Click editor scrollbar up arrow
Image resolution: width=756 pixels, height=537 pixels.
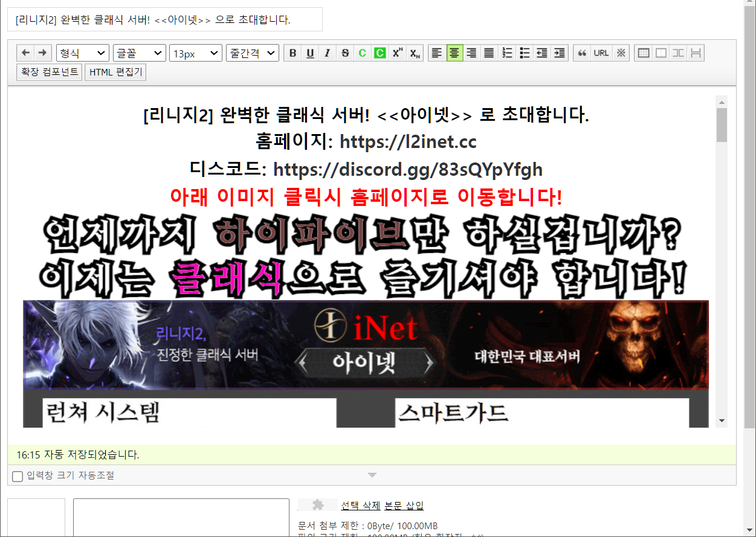(x=722, y=101)
